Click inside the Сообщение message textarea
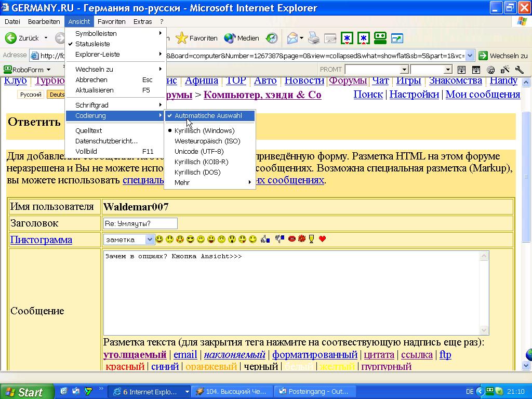The image size is (532, 399). coord(292,293)
